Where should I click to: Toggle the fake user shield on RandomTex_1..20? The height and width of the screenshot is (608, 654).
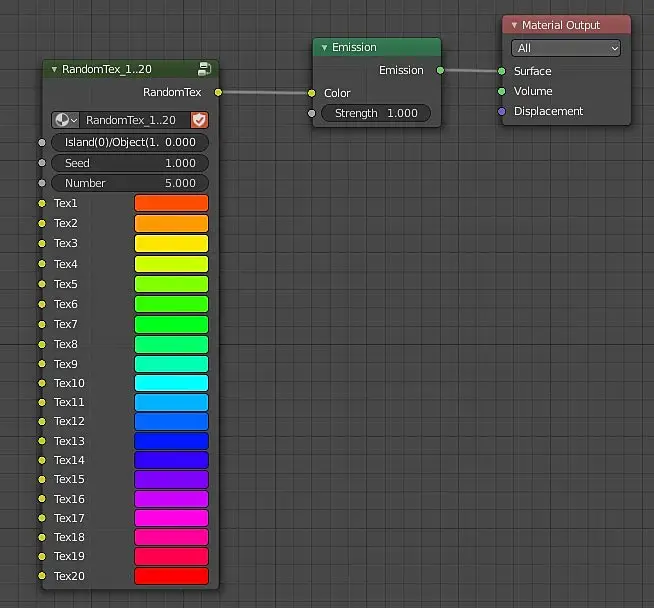point(199,120)
